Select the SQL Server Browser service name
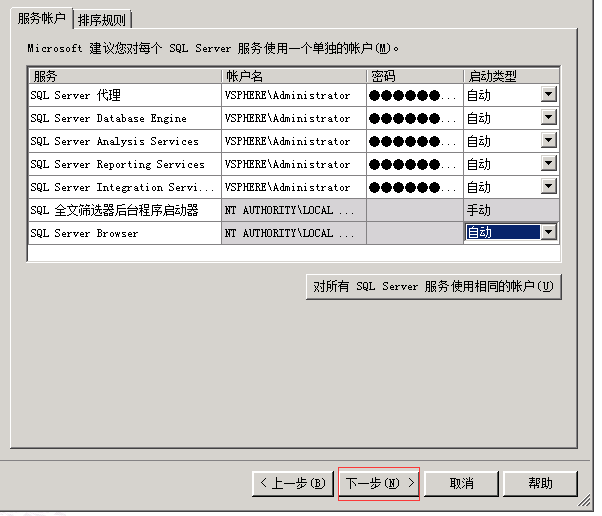Viewport: 602px width, 516px height. pyautogui.click(x=125, y=233)
